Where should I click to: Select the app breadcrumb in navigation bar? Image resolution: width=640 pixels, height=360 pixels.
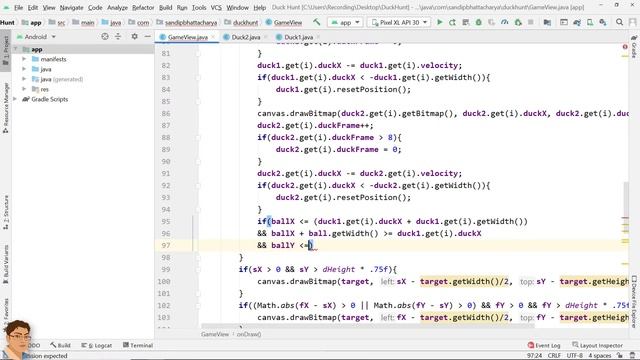point(31,22)
